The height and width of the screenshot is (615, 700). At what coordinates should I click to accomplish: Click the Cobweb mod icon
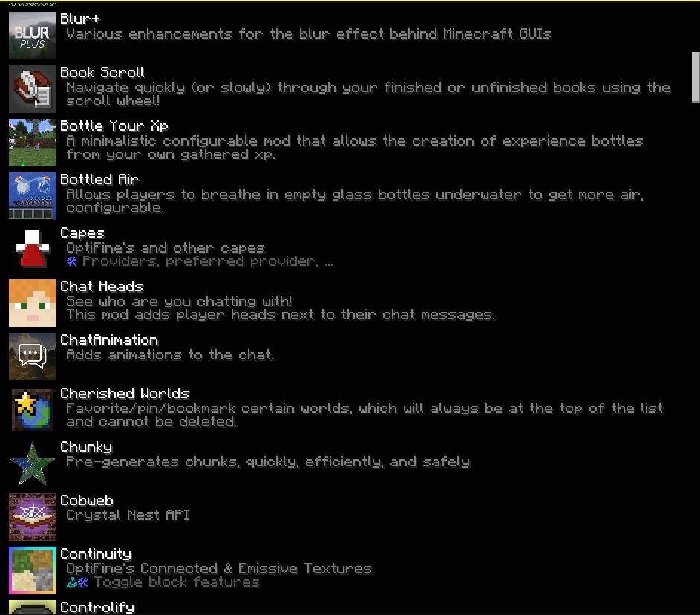point(33,517)
